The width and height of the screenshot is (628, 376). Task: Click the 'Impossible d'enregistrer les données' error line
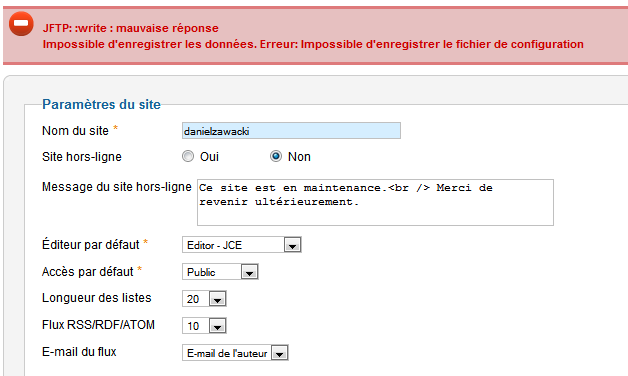(x=313, y=44)
